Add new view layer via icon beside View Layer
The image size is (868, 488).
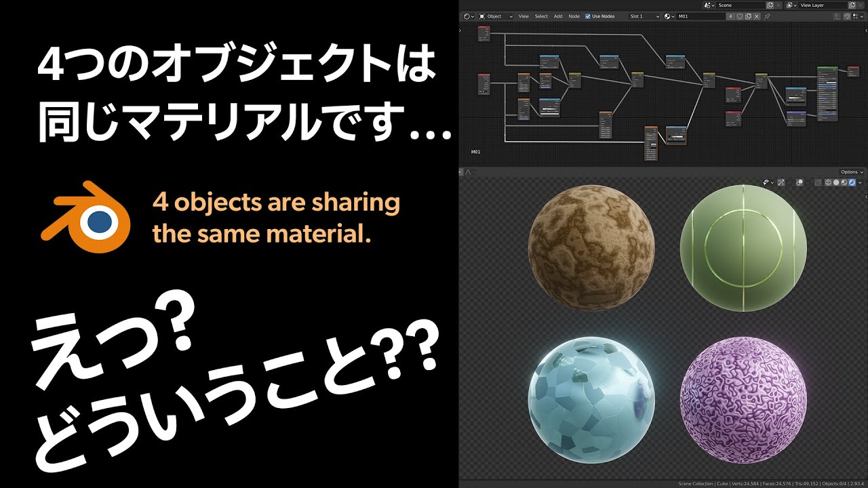click(x=852, y=5)
